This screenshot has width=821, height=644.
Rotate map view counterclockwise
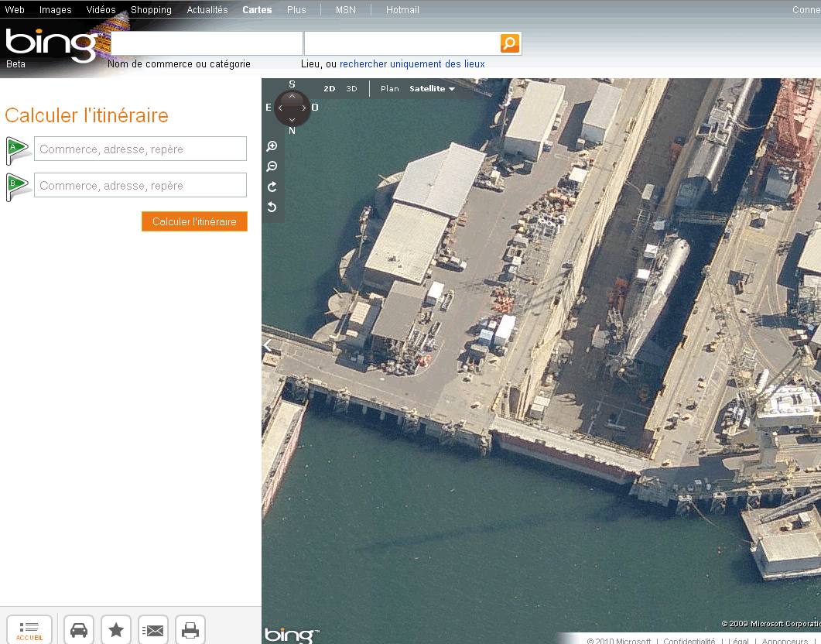tap(272, 207)
